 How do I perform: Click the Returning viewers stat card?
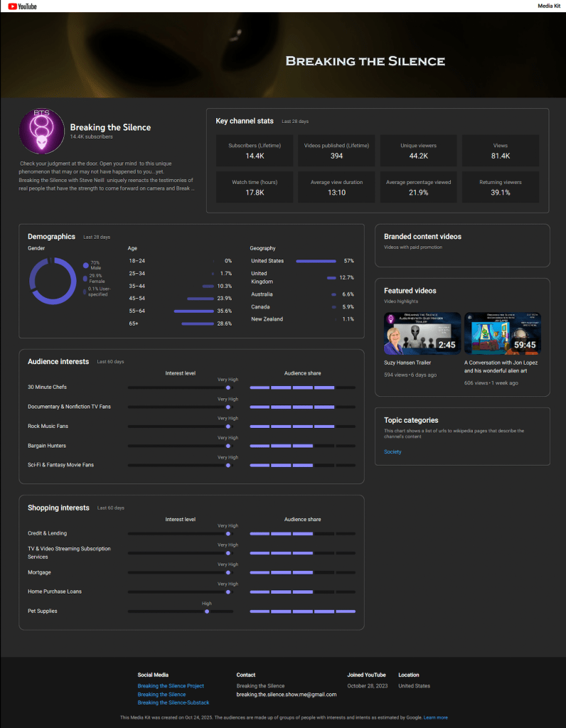(x=500, y=187)
